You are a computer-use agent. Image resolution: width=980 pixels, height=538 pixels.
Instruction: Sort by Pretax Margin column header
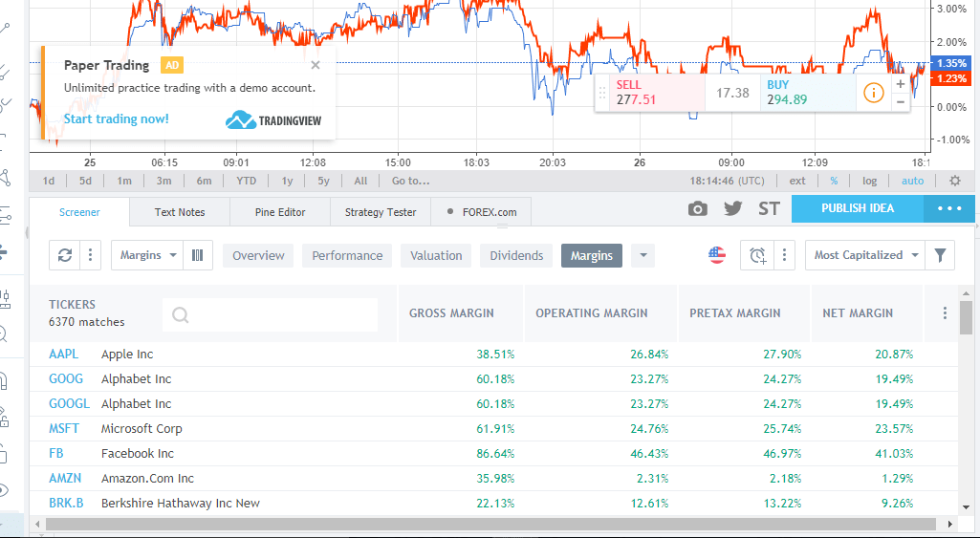point(735,313)
